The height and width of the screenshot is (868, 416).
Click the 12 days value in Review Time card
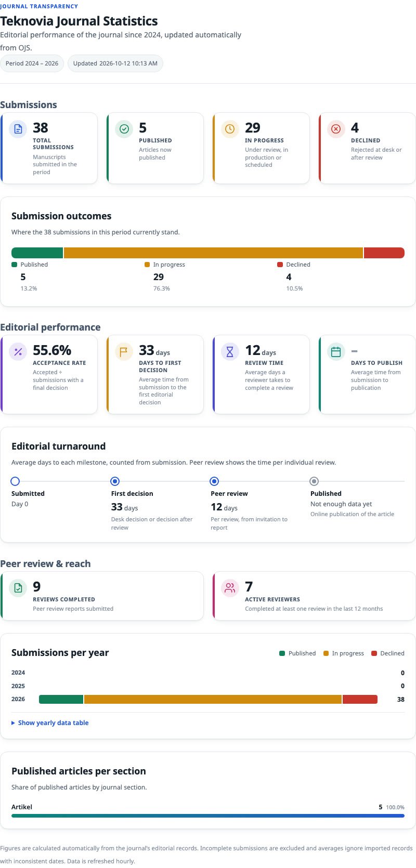coord(261,351)
